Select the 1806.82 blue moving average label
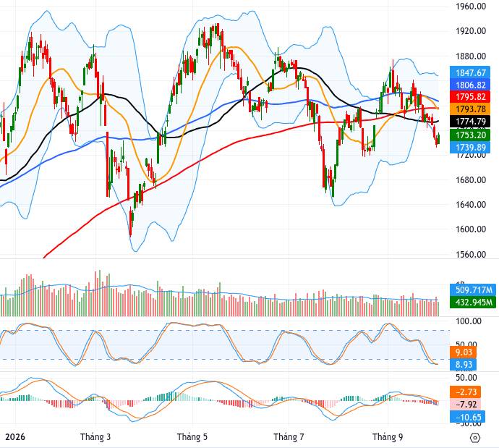The width and height of the screenshot is (499, 448). [x=470, y=85]
